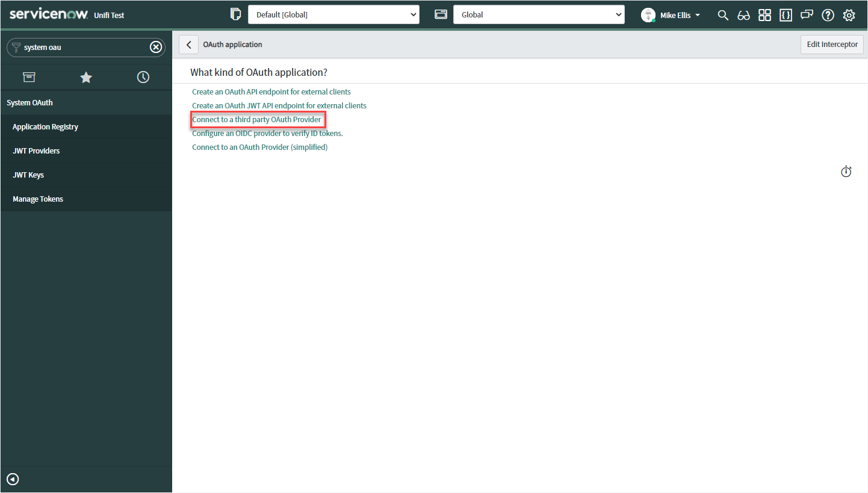This screenshot has height=493, width=868.
Task: Open Manage Tokens module
Action: click(86, 199)
